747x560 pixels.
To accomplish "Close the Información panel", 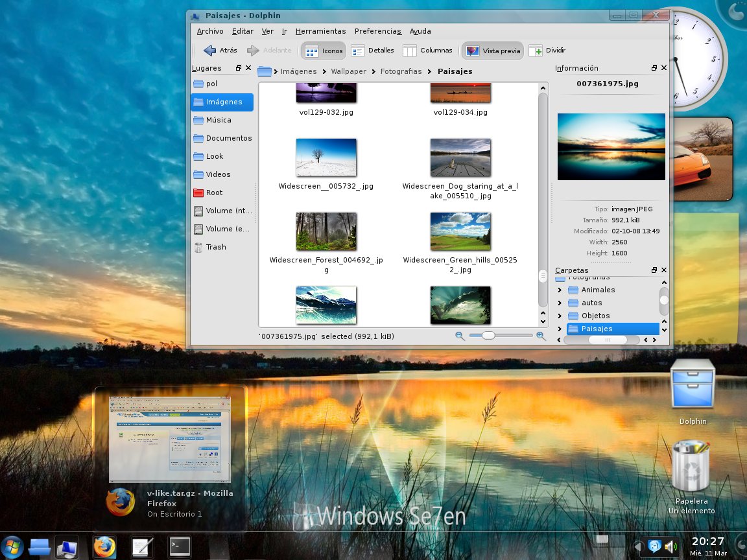I will (x=664, y=68).
